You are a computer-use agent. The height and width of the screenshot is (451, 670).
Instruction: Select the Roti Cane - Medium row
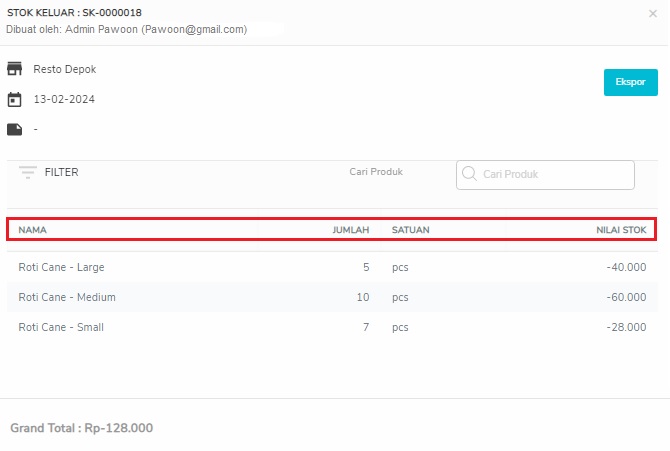[332, 297]
